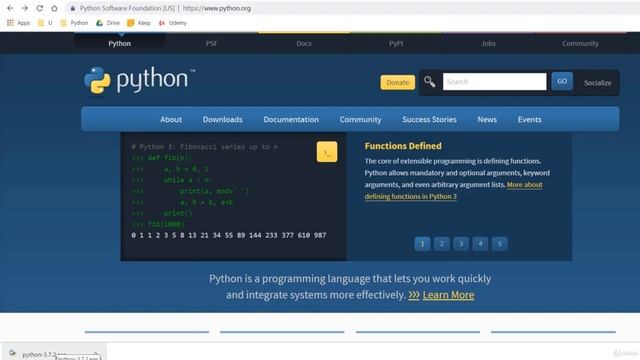The image size is (640, 360).
Task: Click the 'Functions Defined' heading
Action: [x=403, y=146]
